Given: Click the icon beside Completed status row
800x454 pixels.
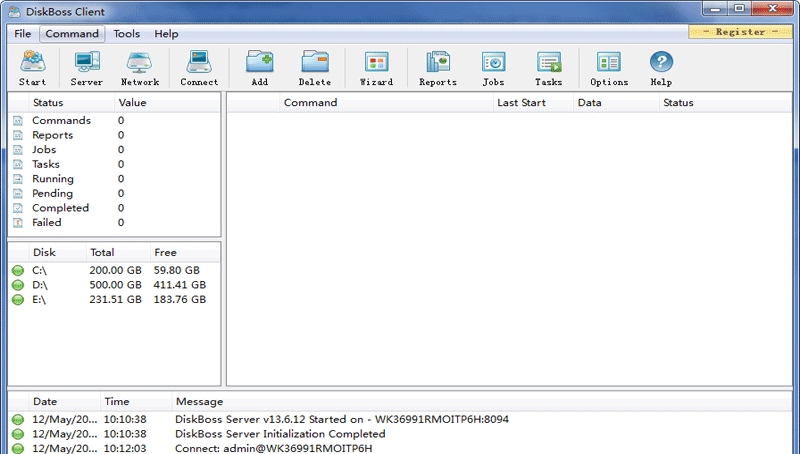Looking at the screenshot, I should click(x=18, y=208).
